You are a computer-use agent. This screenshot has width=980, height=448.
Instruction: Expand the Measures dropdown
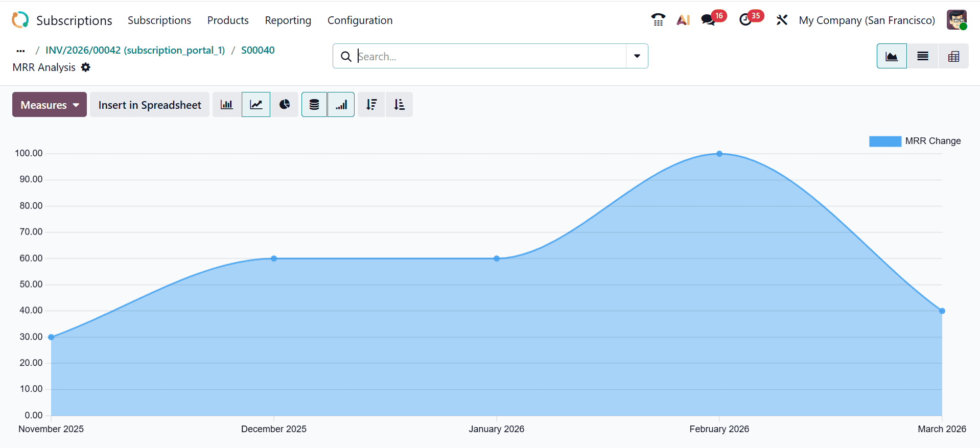[50, 105]
